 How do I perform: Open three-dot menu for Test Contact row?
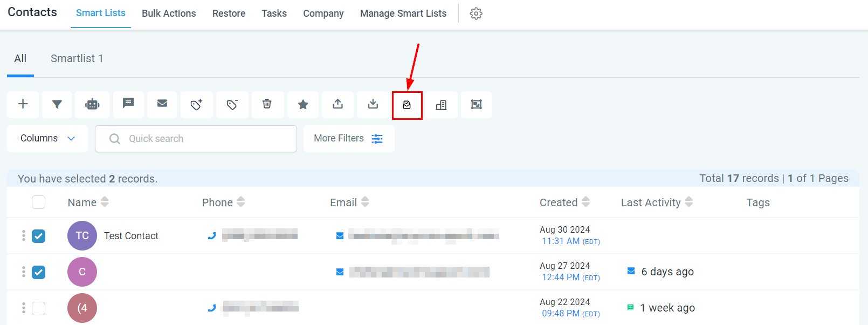[x=23, y=235]
